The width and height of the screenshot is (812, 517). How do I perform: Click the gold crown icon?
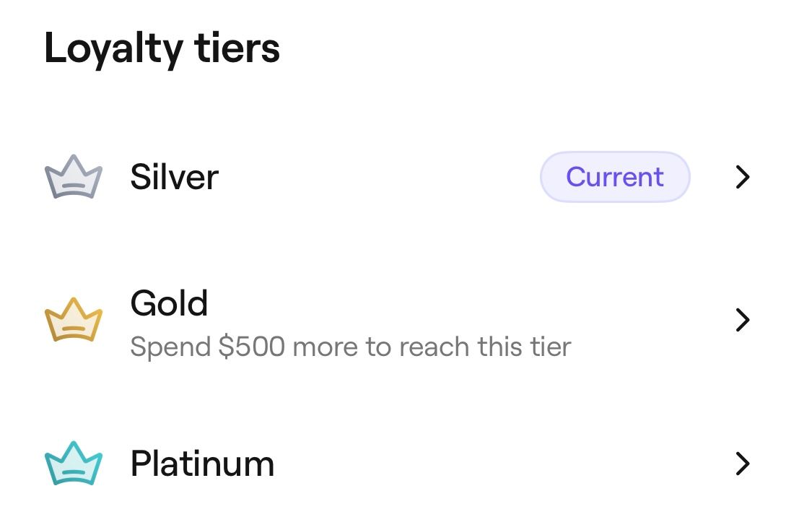point(73,319)
